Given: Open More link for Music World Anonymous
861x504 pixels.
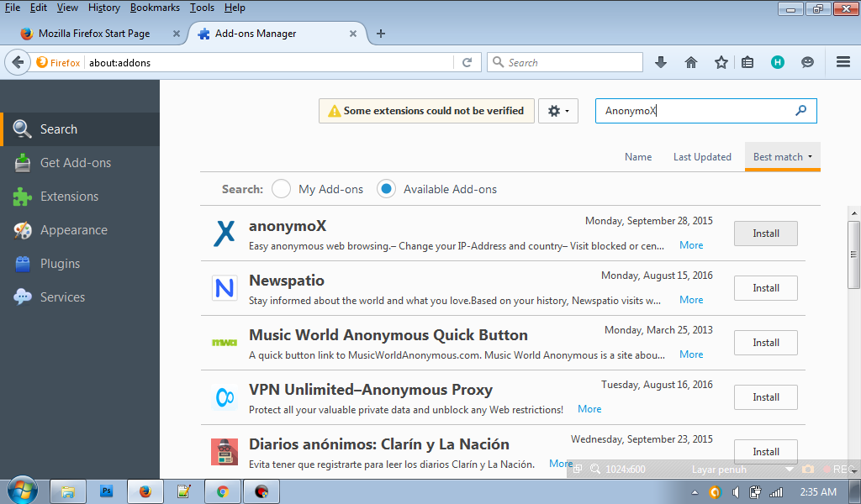Looking at the screenshot, I should click(691, 354).
